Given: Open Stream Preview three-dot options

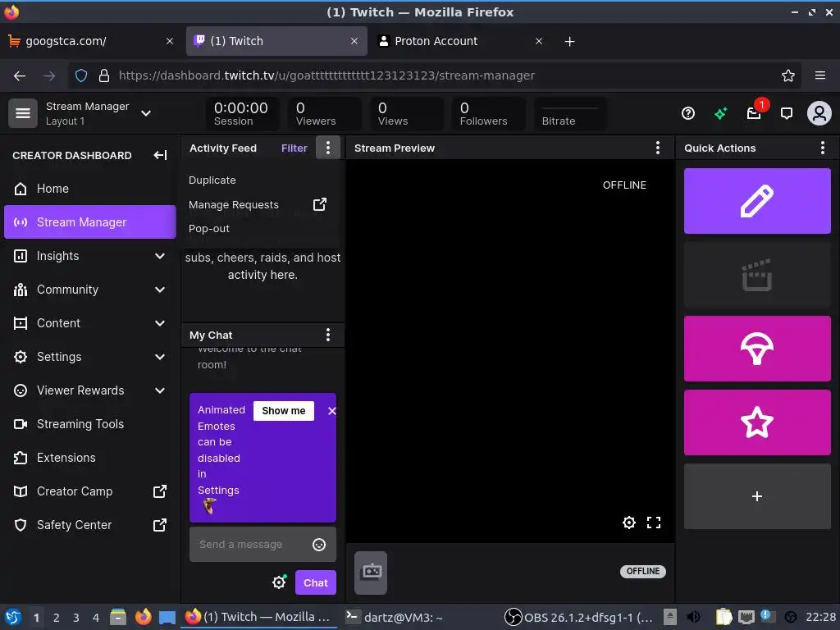Looking at the screenshot, I should [658, 148].
